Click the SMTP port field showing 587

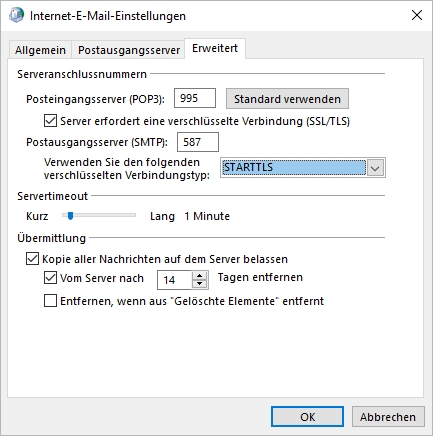pos(198,142)
